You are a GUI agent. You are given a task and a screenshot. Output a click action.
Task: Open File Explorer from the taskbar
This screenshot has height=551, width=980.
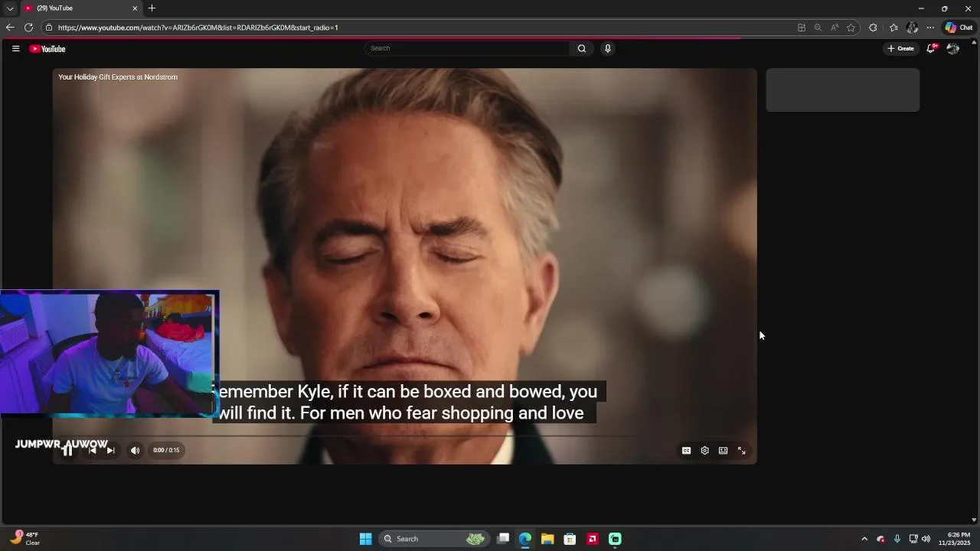(547, 539)
